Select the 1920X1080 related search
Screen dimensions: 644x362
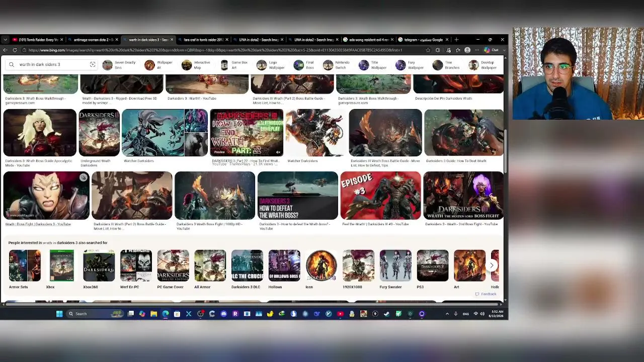click(x=358, y=270)
